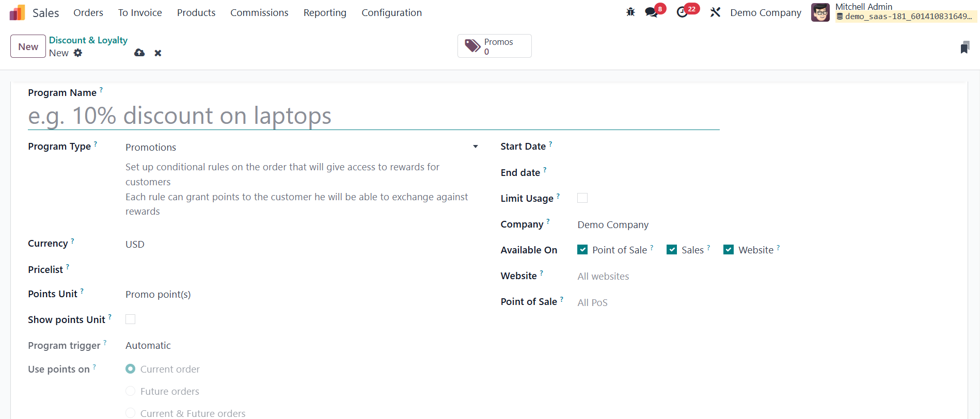
Task: Uncheck the Point of Sale checkbox
Action: click(x=582, y=250)
